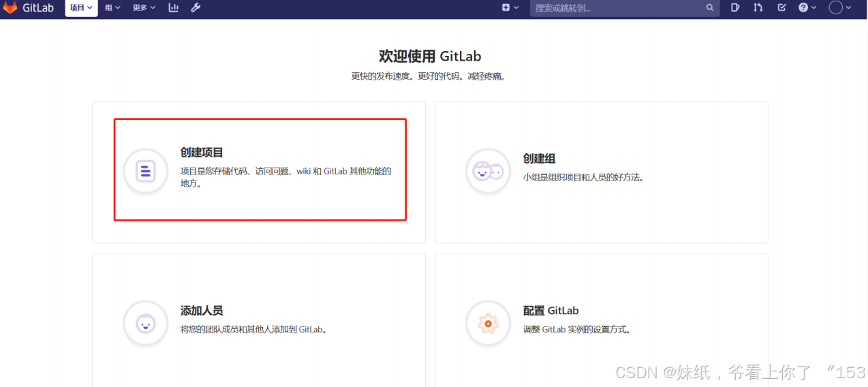Image resolution: width=868 pixels, height=387 pixels.
Task: Click the 小组是组织项目和人员的好方法 description
Action: tap(583, 177)
